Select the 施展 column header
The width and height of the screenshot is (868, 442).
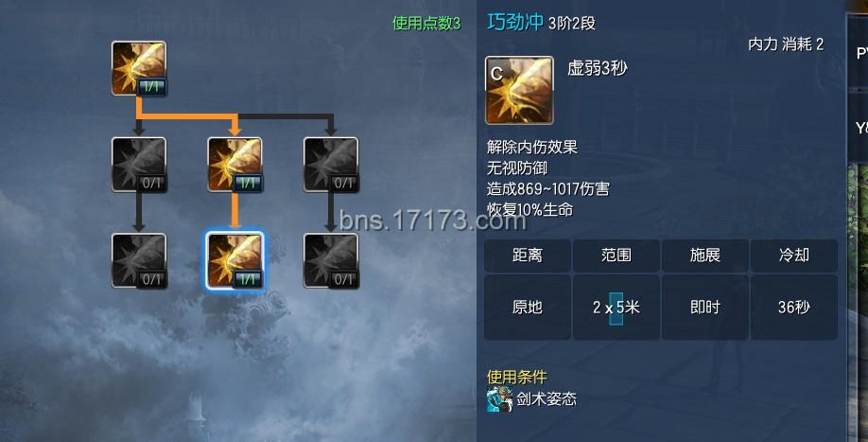705,256
